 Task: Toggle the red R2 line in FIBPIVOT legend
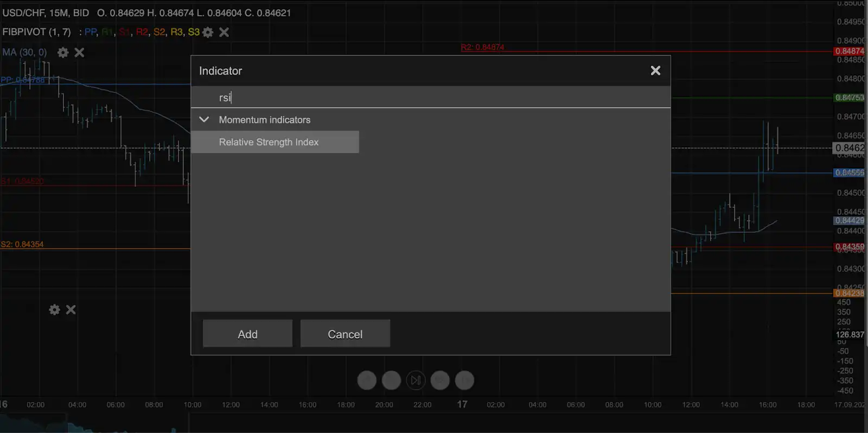click(x=142, y=32)
